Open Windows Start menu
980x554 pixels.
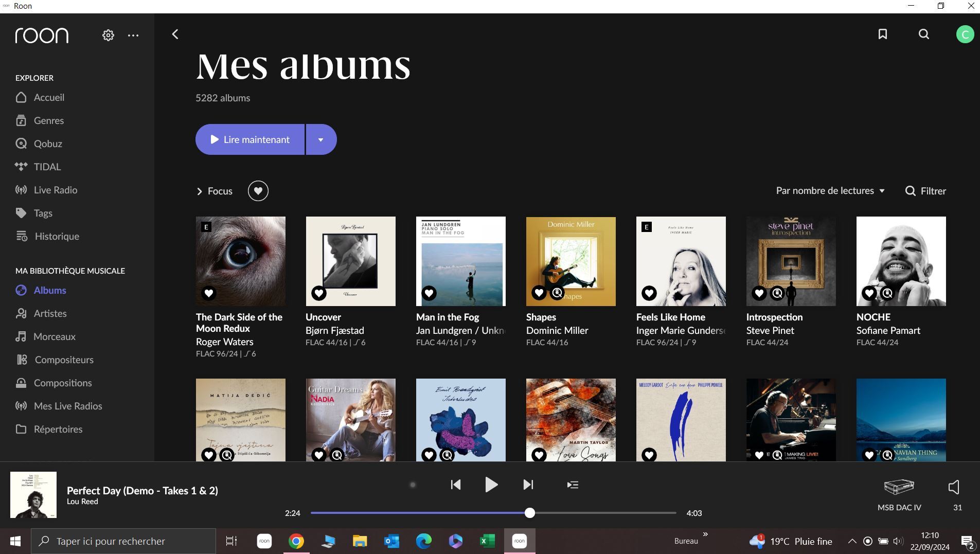[15, 541]
